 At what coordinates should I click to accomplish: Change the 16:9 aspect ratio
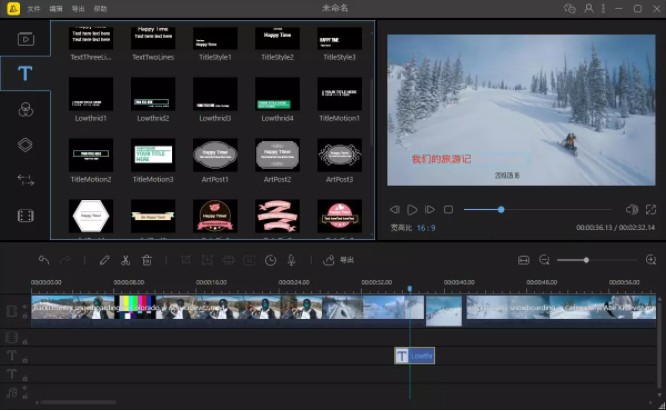(x=426, y=228)
